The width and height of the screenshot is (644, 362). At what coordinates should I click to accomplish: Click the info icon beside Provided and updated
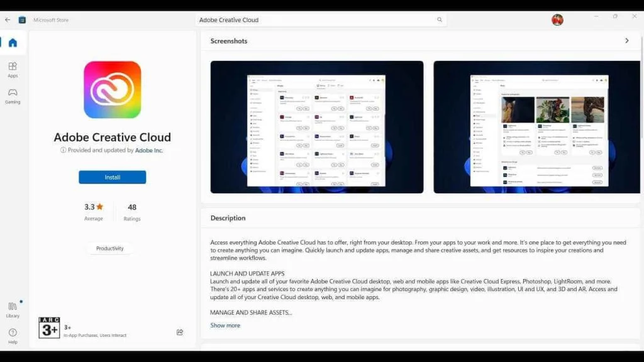click(64, 150)
